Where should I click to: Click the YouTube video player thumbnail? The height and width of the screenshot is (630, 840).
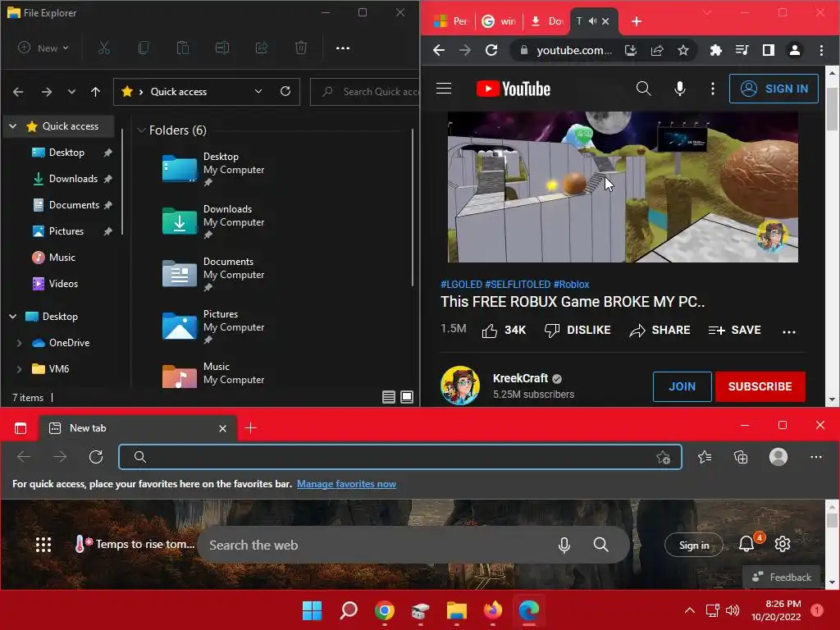[623, 187]
